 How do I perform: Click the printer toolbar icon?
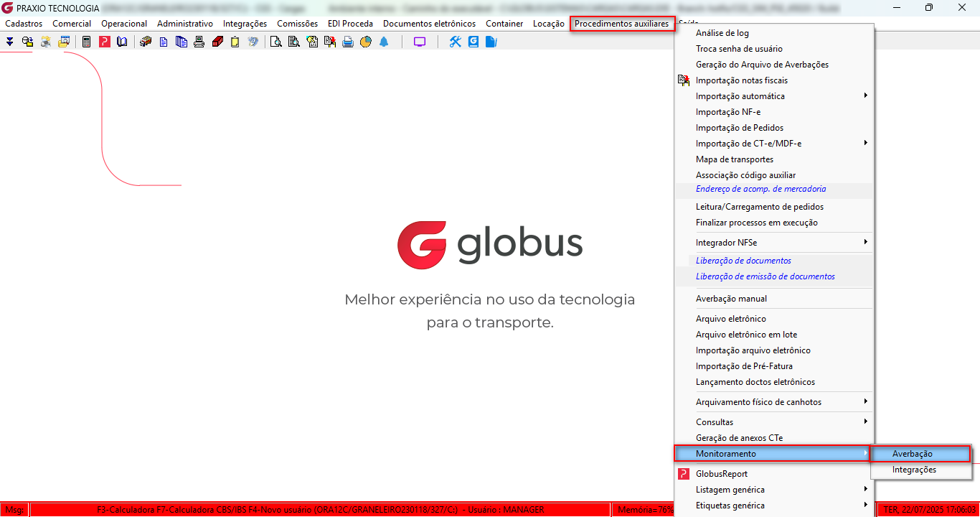pyautogui.click(x=347, y=42)
